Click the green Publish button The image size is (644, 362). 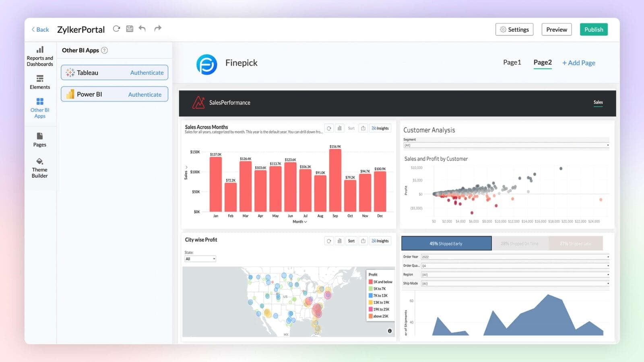[x=594, y=29]
